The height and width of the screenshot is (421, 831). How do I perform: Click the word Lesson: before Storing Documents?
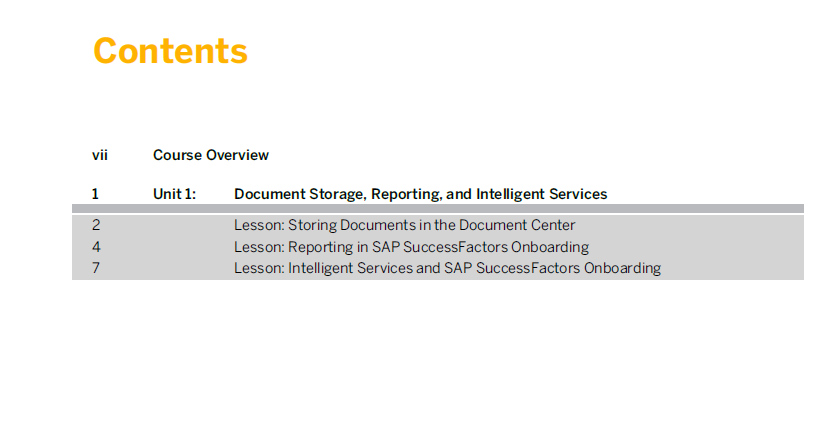[259, 225]
